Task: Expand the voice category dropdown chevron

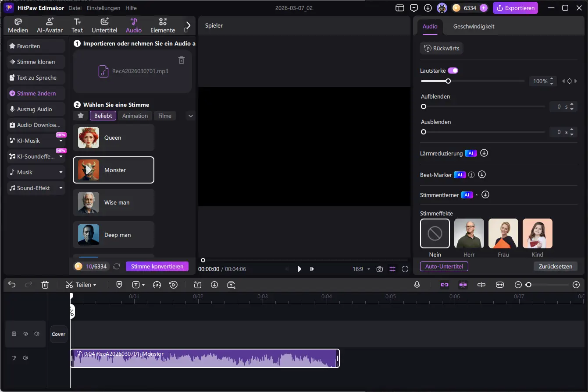Action: point(190,116)
